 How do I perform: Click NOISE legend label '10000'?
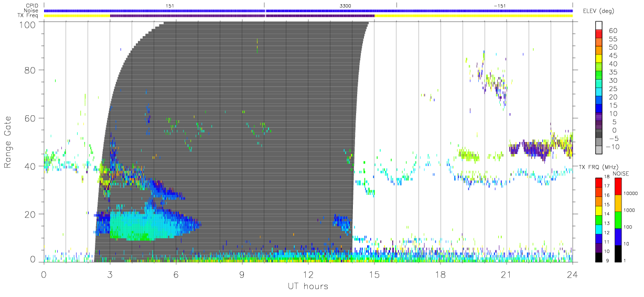click(x=630, y=194)
